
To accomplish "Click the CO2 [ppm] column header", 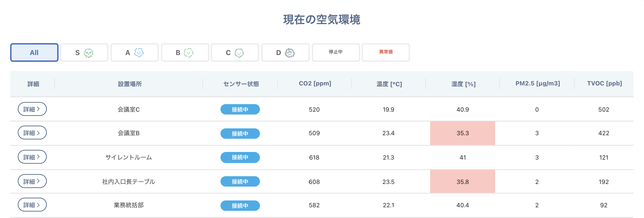I will coord(315,84).
